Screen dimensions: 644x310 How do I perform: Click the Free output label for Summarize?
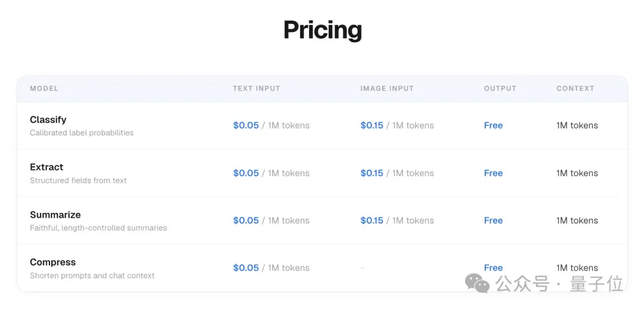493,221
